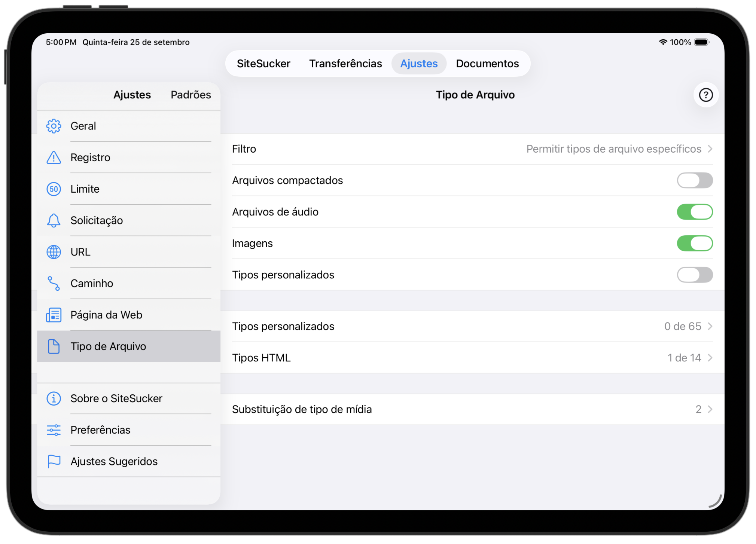The width and height of the screenshot is (756, 544).
Task: Open help with the question mark button
Action: (x=705, y=95)
